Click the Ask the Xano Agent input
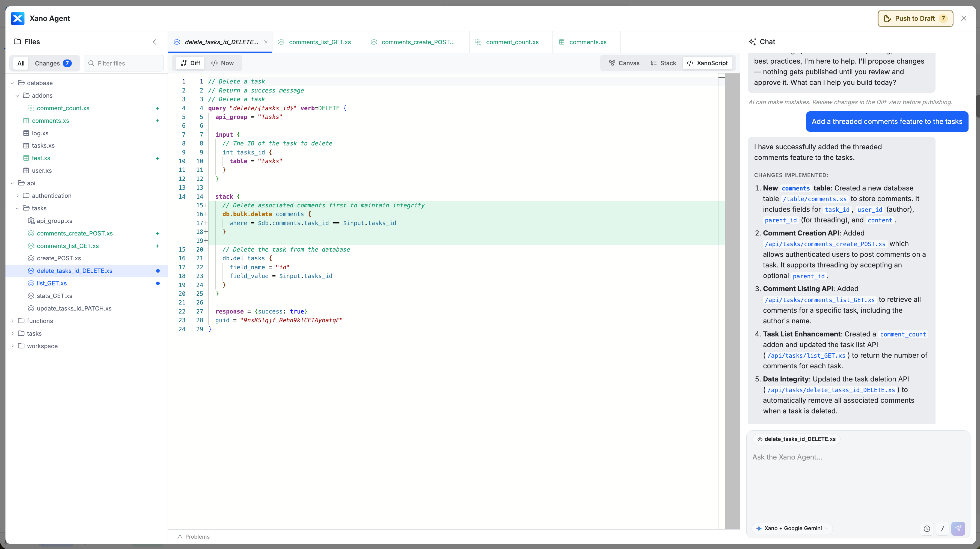 tap(858, 483)
